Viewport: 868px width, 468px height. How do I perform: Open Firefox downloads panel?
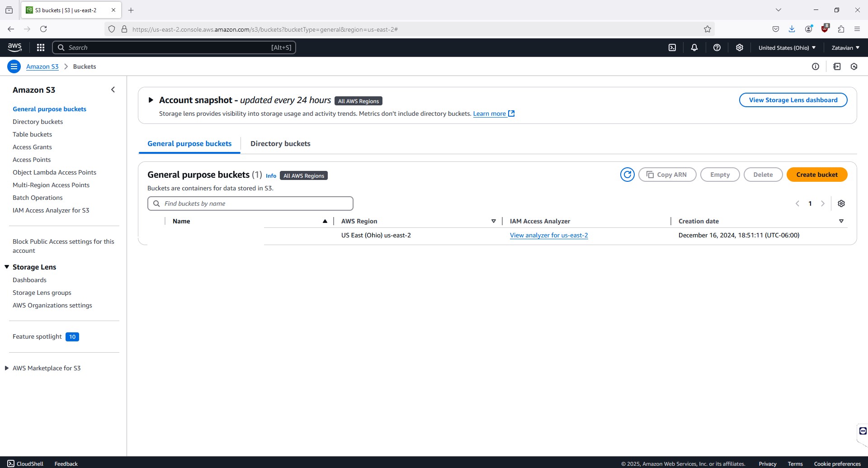[x=792, y=29]
